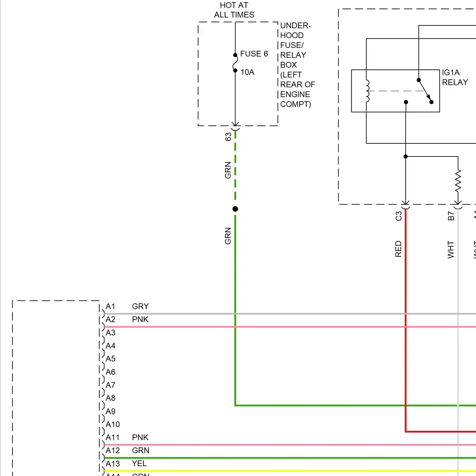This screenshot has width=476, height=476.
Task: Click the fuse symbol next to FUSE 6
Action: [x=235, y=63]
